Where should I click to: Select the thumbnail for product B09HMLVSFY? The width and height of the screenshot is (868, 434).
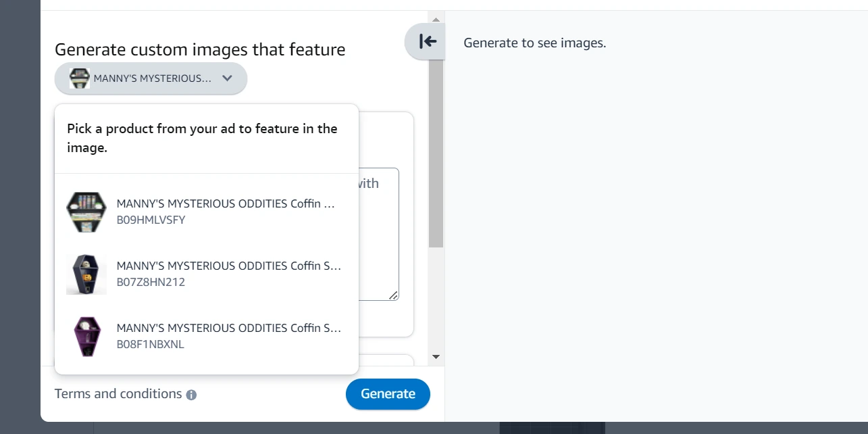click(86, 212)
